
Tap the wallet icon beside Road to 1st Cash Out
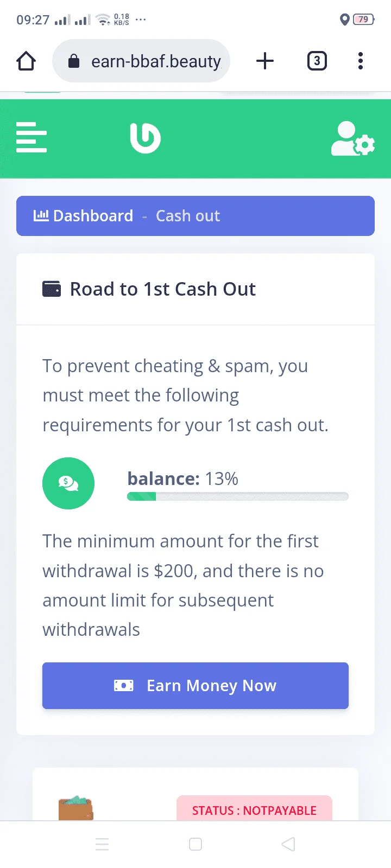pyautogui.click(x=52, y=289)
